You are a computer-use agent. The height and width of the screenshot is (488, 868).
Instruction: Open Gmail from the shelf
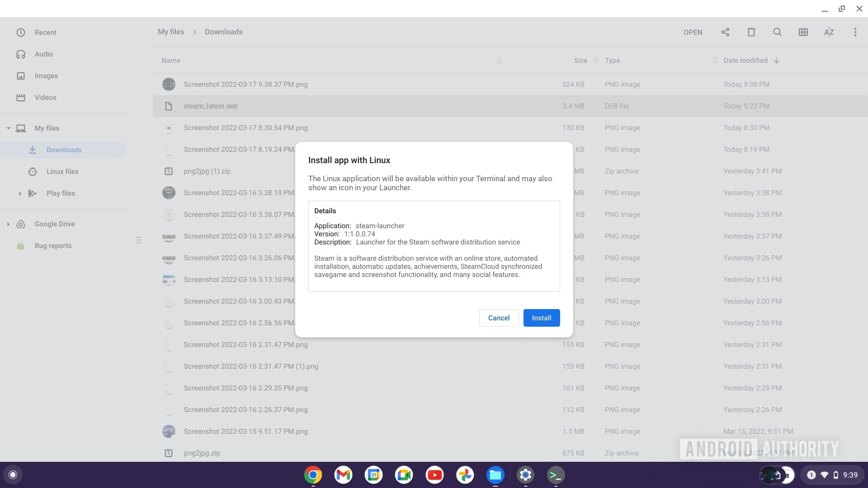pos(343,475)
